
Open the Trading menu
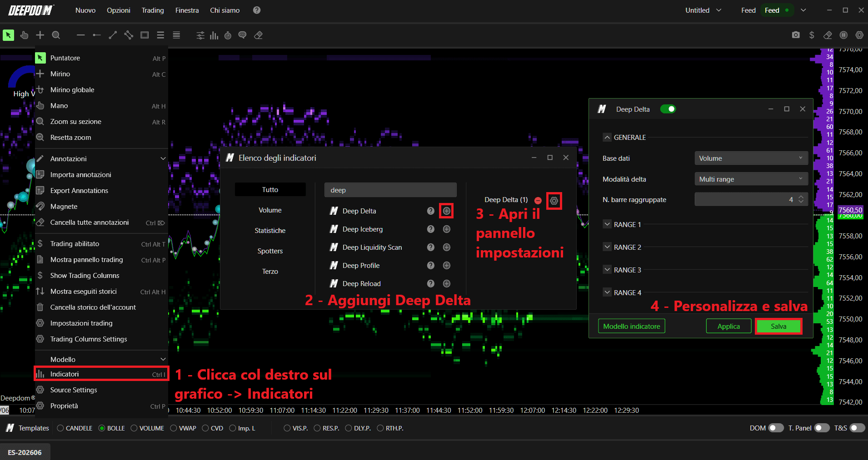pos(153,10)
